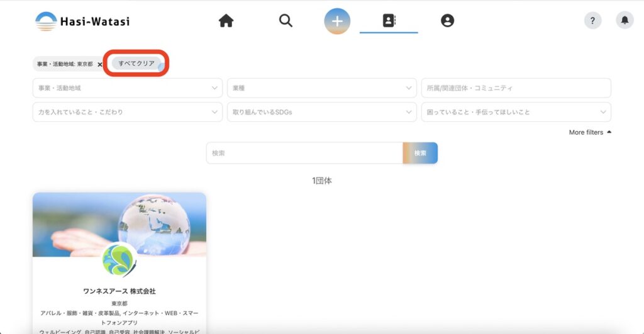This screenshot has width=644, height=334.
Task: Expand 力を入れていること・こだわり dropdown
Action: (127, 112)
